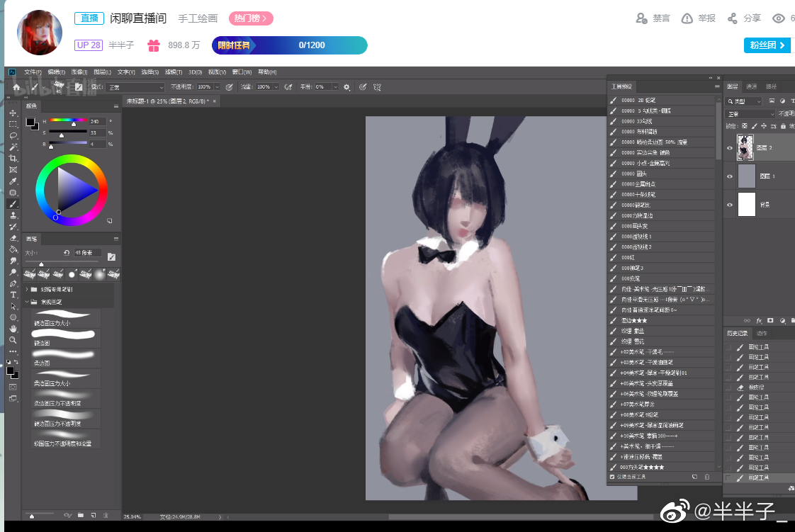Add layer mask icon in Layers panel
This screenshot has height=532, width=795.
click(771, 321)
